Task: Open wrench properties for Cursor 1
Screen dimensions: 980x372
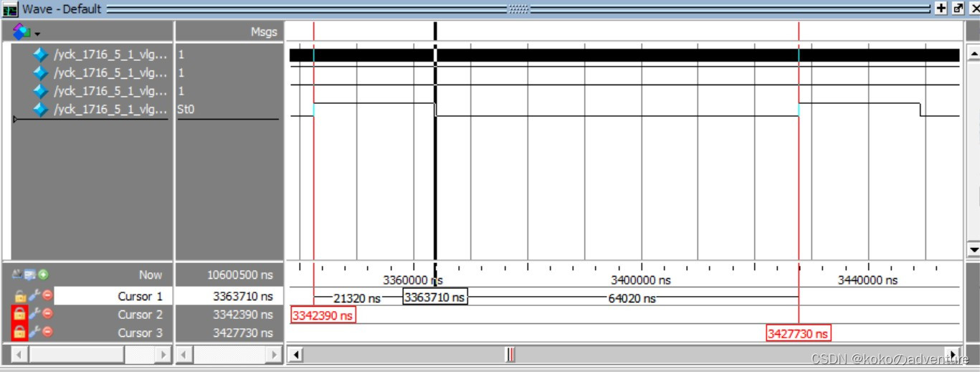Action: click(x=33, y=295)
